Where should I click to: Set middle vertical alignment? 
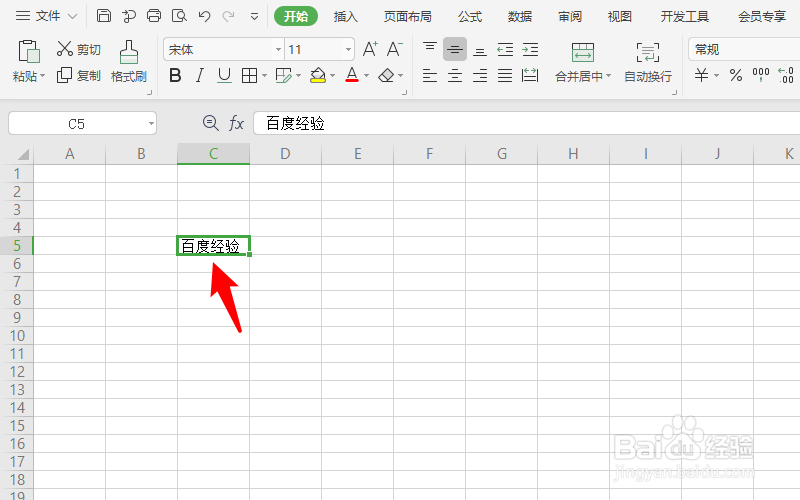coord(455,49)
